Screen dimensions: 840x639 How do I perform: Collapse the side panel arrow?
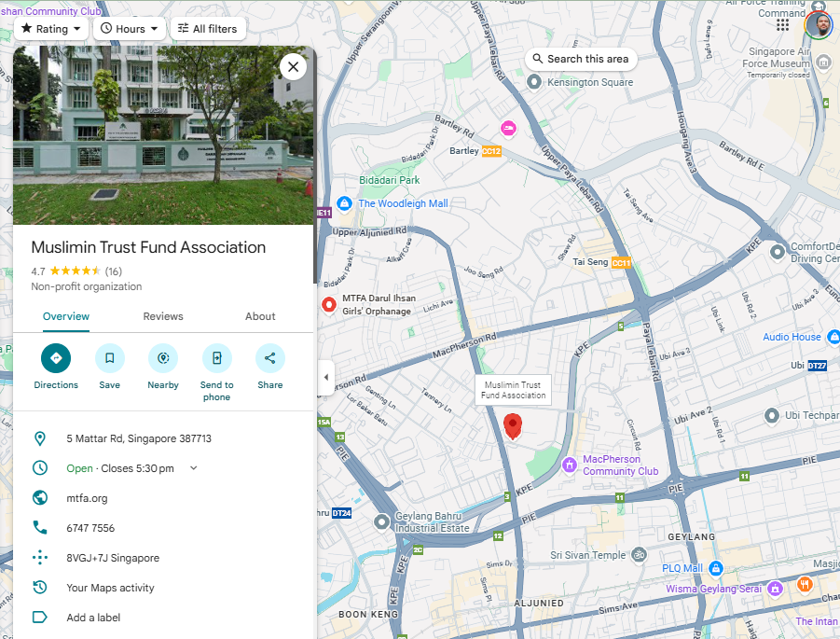pyautogui.click(x=325, y=377)
